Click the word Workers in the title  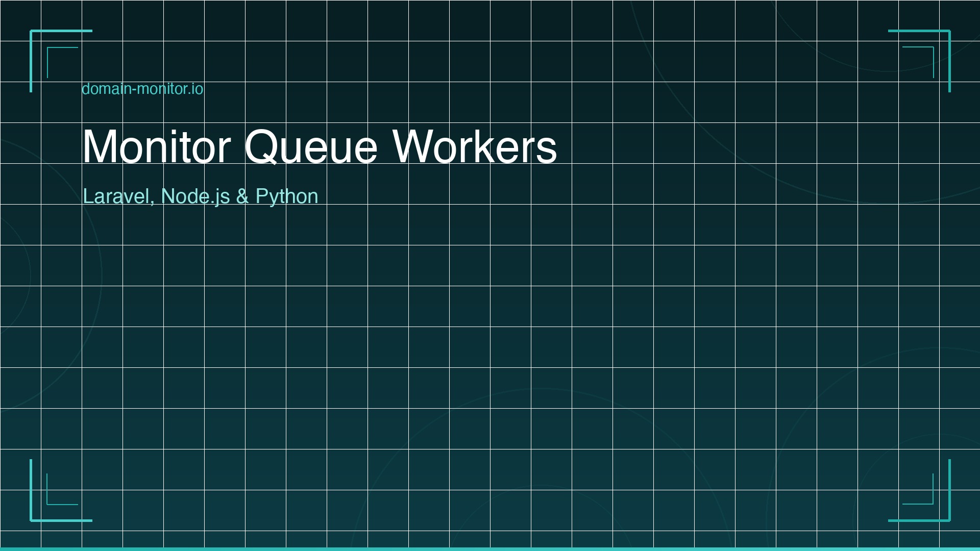pos(477,146)
